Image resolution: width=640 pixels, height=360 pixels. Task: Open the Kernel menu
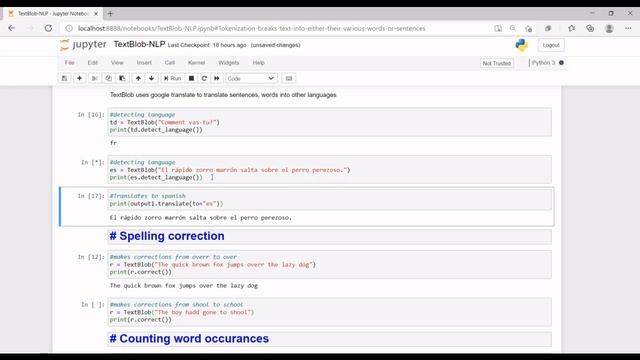[196, 62]
